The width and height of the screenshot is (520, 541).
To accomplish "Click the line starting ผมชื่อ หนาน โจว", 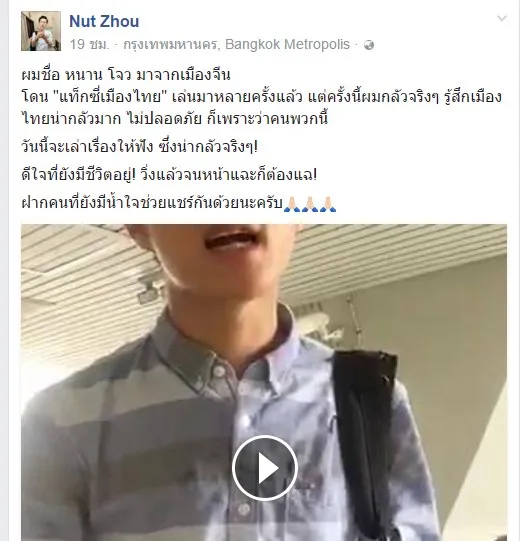I will pyautogui.click(x=126, y=75).
